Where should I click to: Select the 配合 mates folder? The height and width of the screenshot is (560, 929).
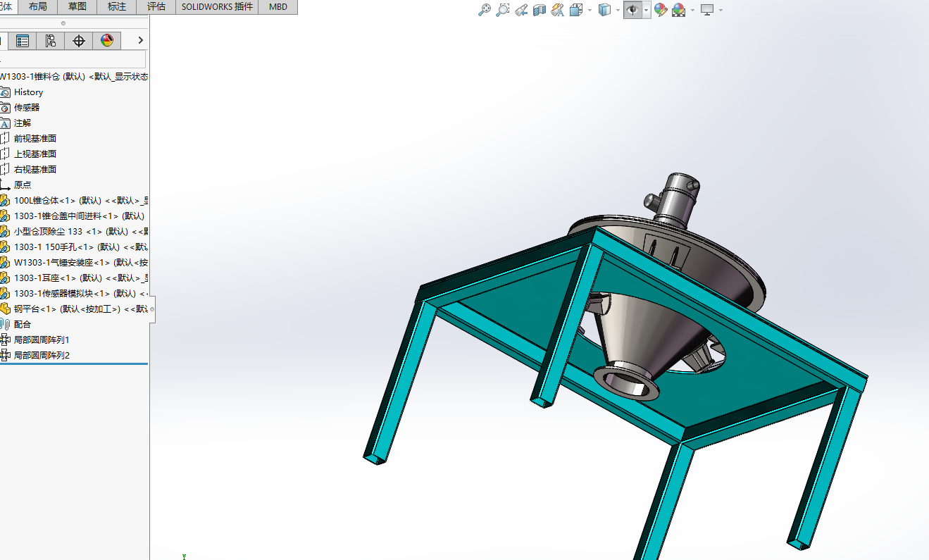coord(23,325)
